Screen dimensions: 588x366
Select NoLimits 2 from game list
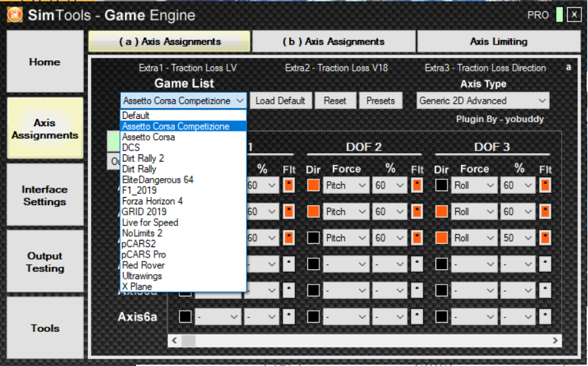pos(183,233)
